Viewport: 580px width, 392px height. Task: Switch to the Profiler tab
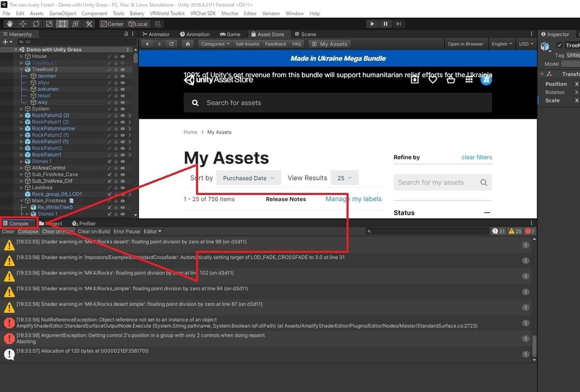coord(84,224)
